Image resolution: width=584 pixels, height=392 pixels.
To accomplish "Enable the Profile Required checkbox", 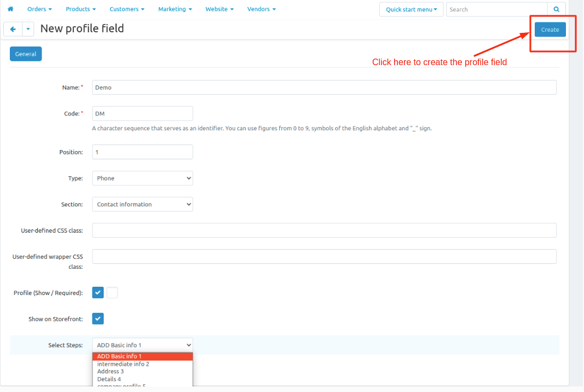I will pyautogui.click(x=112, y=293).
